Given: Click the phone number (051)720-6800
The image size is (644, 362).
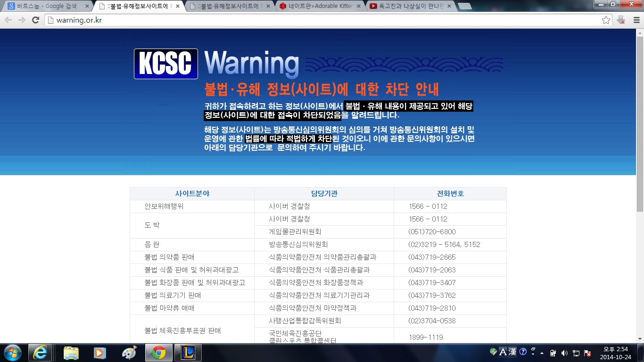Looking at the screenshot, I should click(432, 232).
